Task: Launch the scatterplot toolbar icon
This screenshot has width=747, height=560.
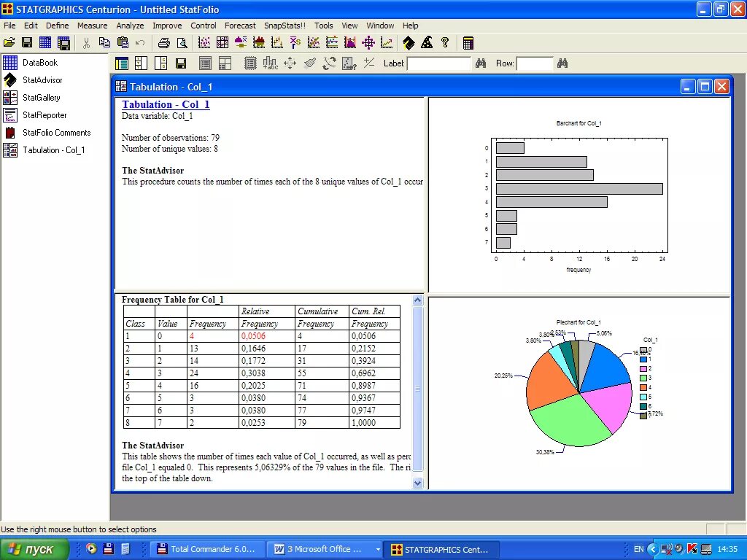Action: [x=204, y=43]
